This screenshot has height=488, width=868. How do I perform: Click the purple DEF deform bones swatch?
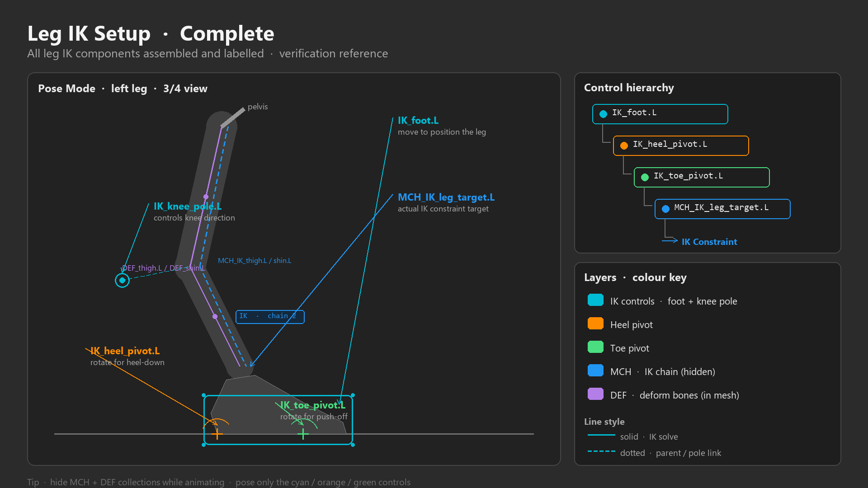[x=595, y=394]
